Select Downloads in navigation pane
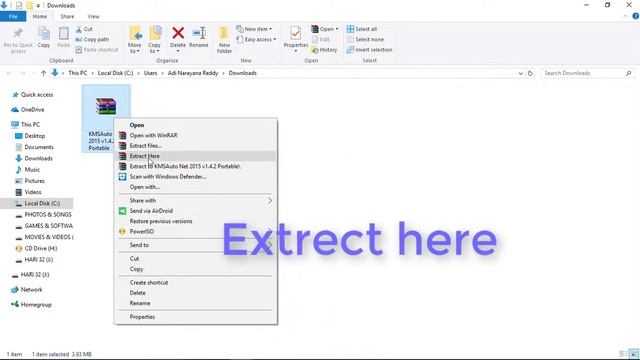The height and width of the screenshot is (360, 640). 34,158
